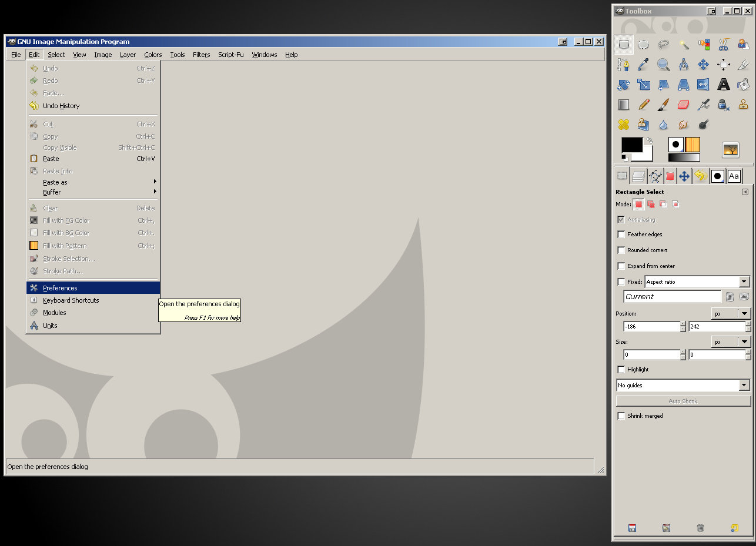Select the Paths tool

click(x=624, y=65)
